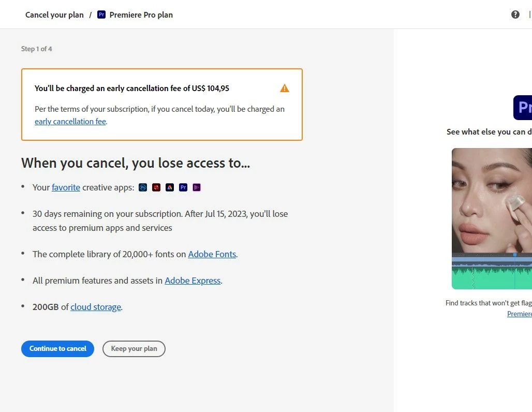Click the Premiere link under the video
Image resolution: width=532 pixels, height=412 pixels.
tap(520, 314)
